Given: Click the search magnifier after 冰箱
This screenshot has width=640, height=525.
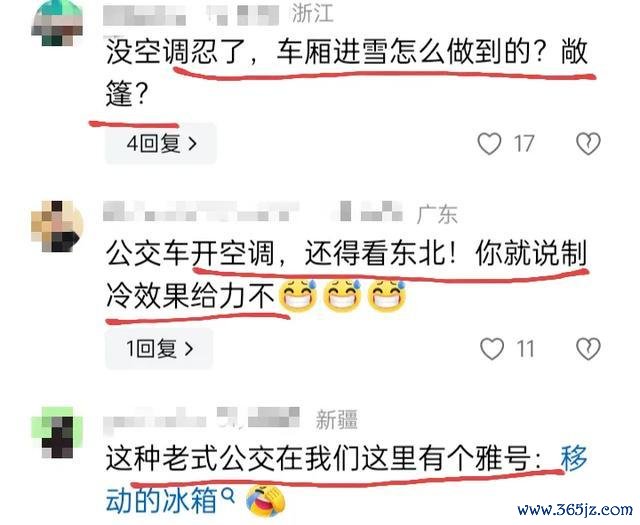Looking at the screenshot, I should coord(228,496).
